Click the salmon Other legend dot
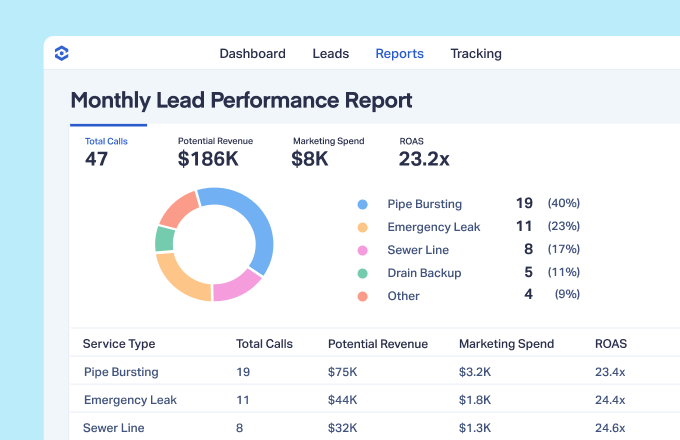 (363, 297)
